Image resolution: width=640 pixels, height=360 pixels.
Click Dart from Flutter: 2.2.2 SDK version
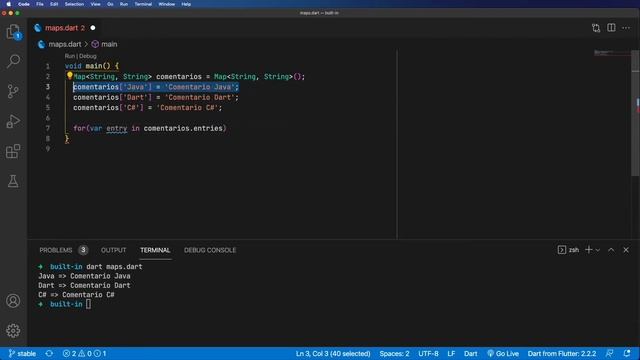click(x=562, y=353)
